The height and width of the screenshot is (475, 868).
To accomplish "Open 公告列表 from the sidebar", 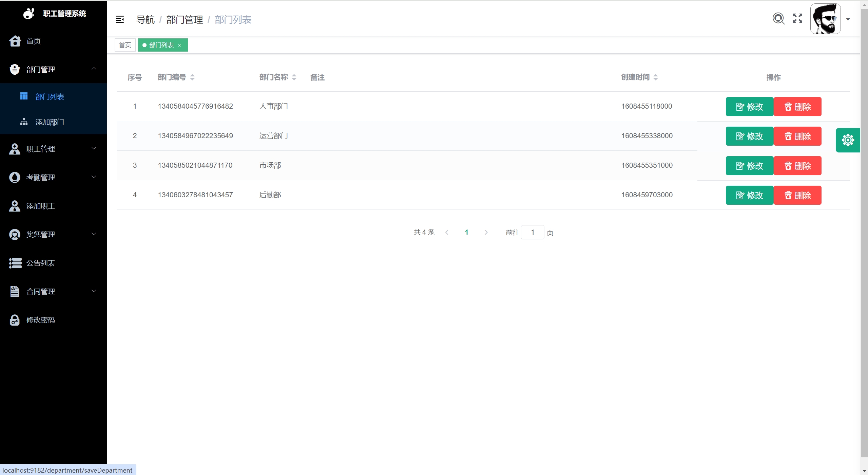I will [41, 263].
